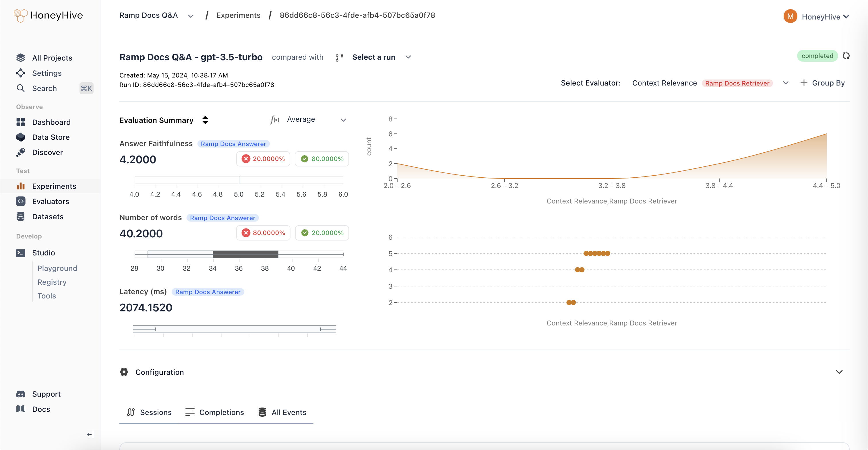Open the Average aggregation dropdown
The height and width of the screenshot is (450, 868).
[x=308, y=120]
